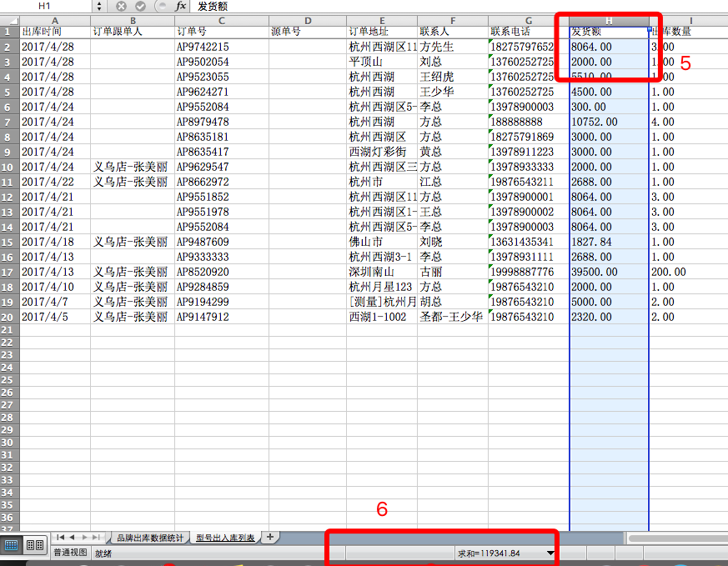Click order number AP9147912
This screenshot has height=566, width=728.
(222, 317)
